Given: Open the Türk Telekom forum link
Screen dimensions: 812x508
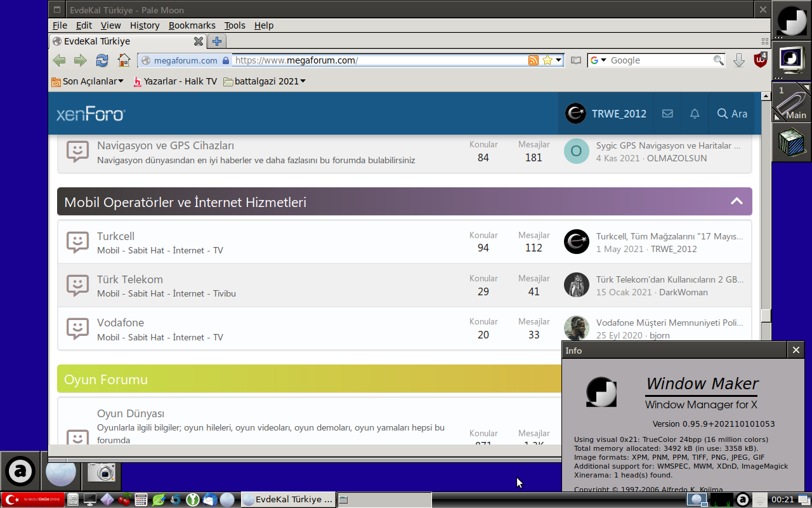Looking at the screenshot, I should [130, 279].
